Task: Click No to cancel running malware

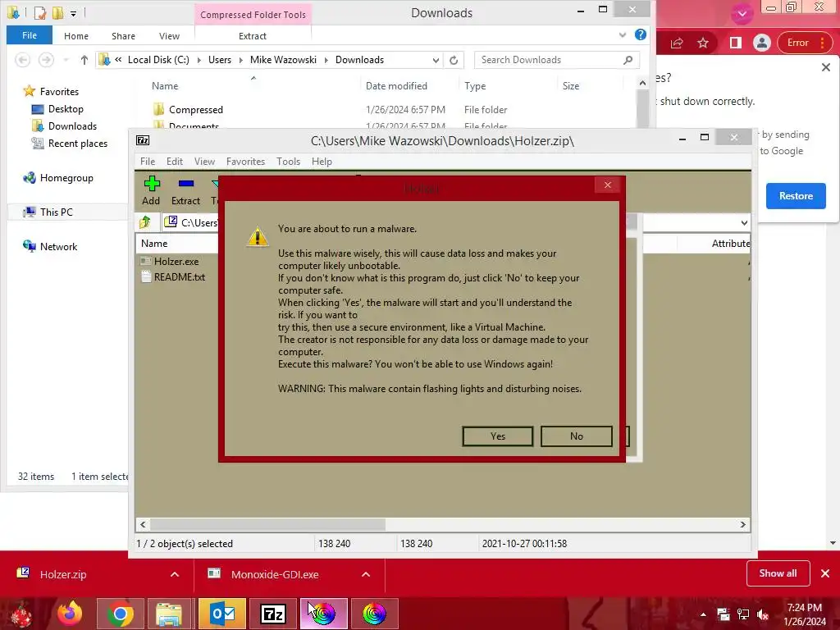Action: (576, 436)
